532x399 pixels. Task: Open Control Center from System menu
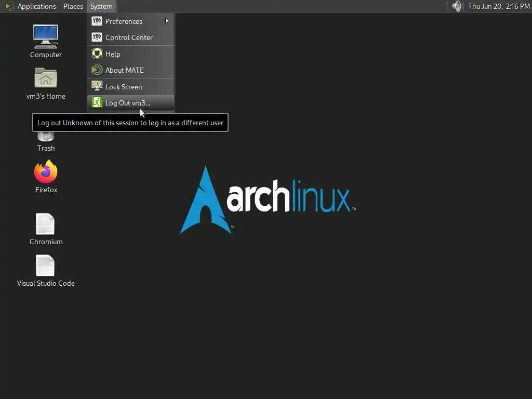point(130,37)
